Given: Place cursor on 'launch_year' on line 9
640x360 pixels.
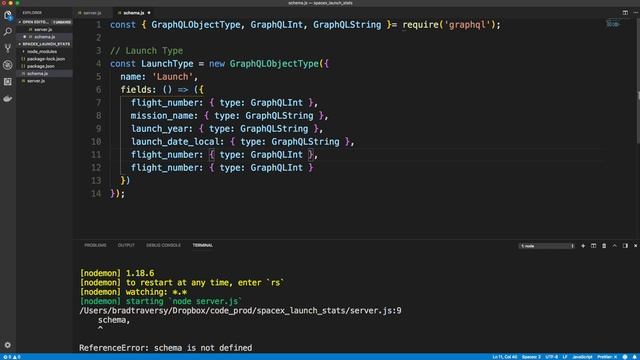Looking at the screenshot, I should click(x=159, y=129).
